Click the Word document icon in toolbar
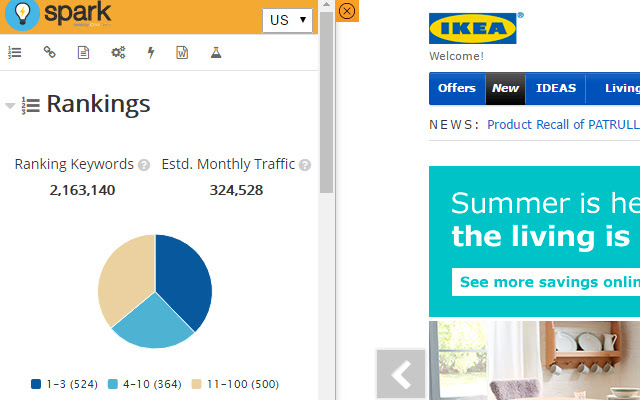Screen dimensions: 640x400 click(x=182, y=52)
